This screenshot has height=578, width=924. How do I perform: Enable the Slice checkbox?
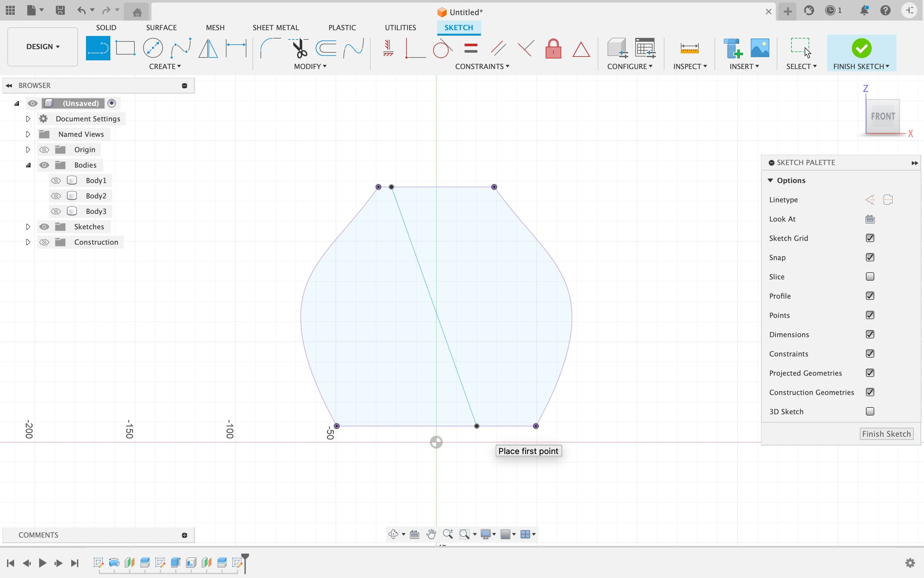tap(870, 276)
